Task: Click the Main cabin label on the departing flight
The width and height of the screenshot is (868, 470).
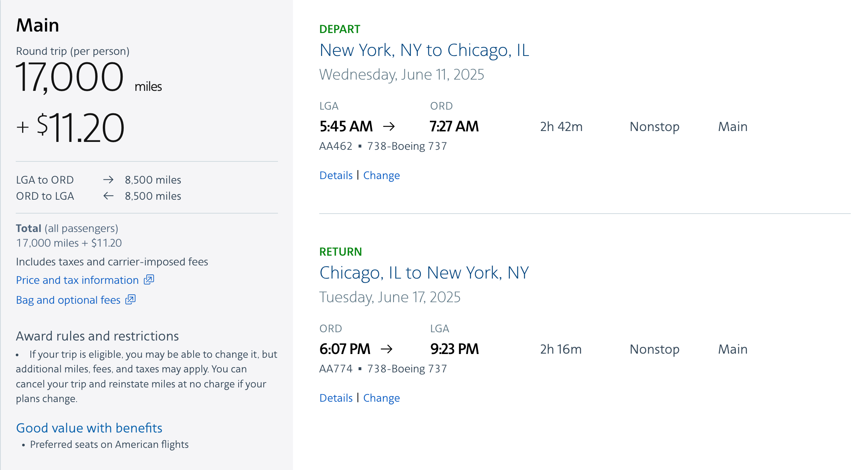Action: click(732, 127)
